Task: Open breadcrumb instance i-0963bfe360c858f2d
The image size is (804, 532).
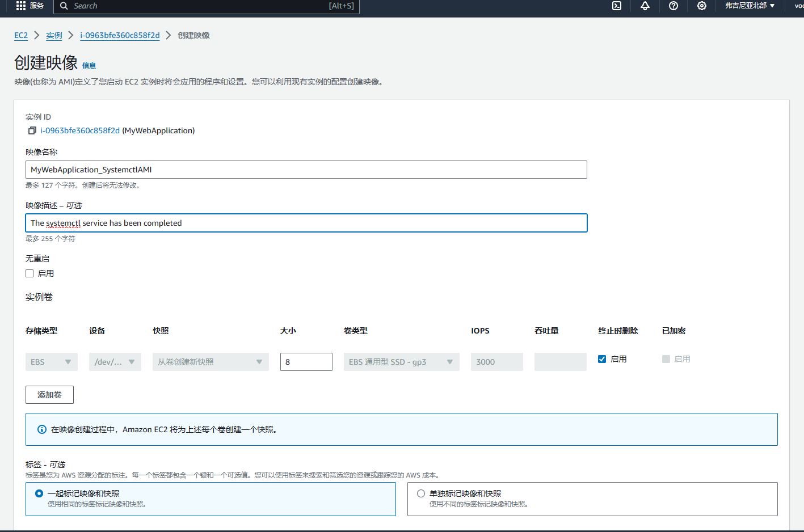Action: click(x=120, y=35)
